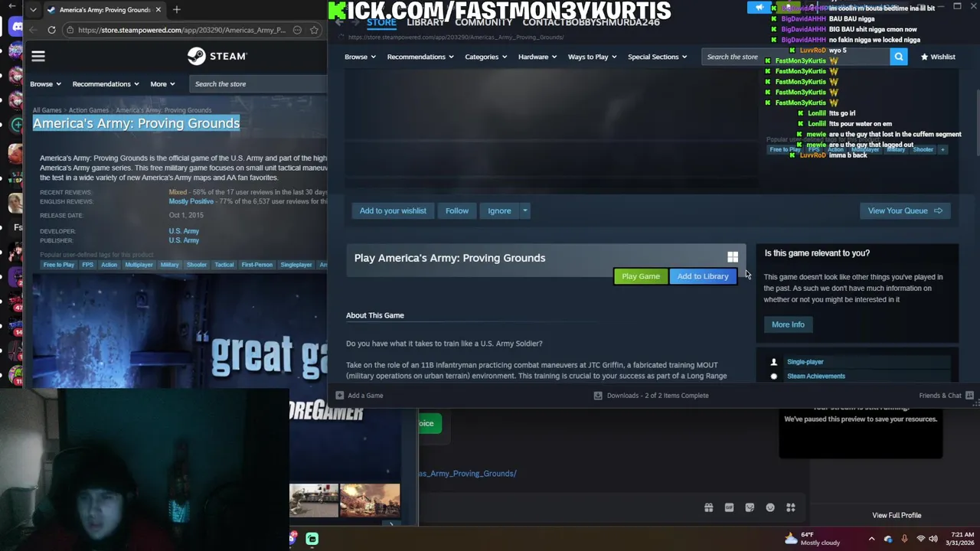Reload the browser page
Viewport: 980px width, 551px height.
click(x=51, y=30)
